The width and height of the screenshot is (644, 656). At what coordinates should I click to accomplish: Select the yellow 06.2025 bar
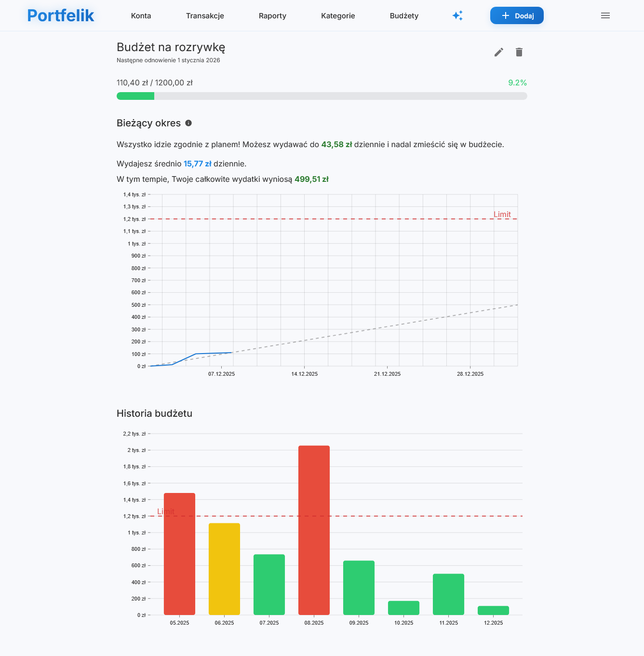(x=224, y=569)
